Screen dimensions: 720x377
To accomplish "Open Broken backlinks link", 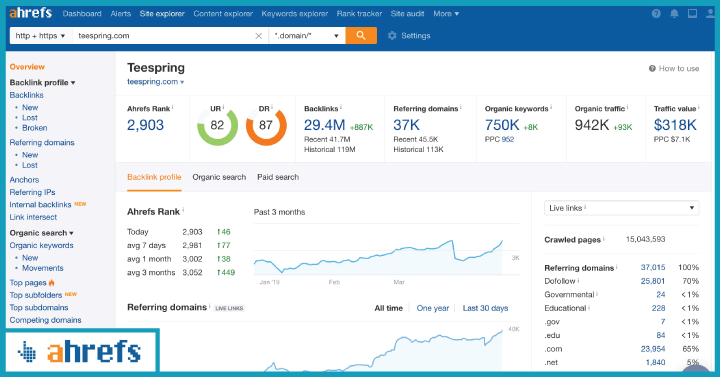I will (34, 128).
